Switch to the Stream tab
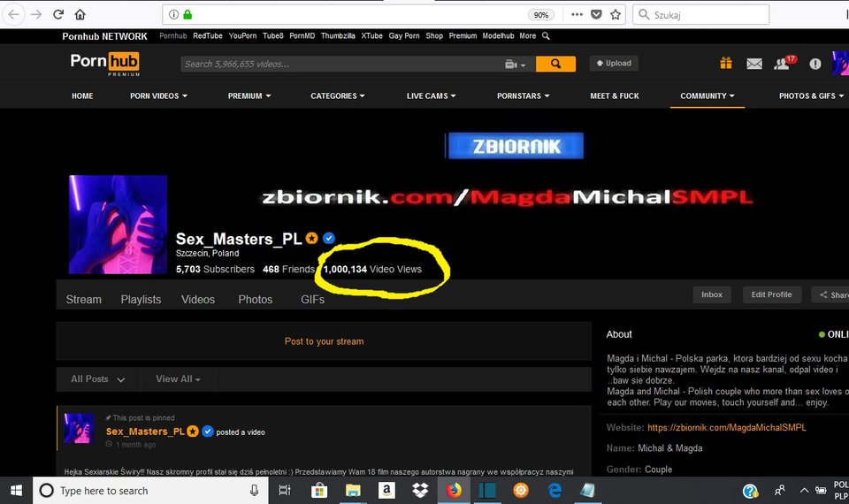Screen dimensions: 849x504 tap(83, 300)
